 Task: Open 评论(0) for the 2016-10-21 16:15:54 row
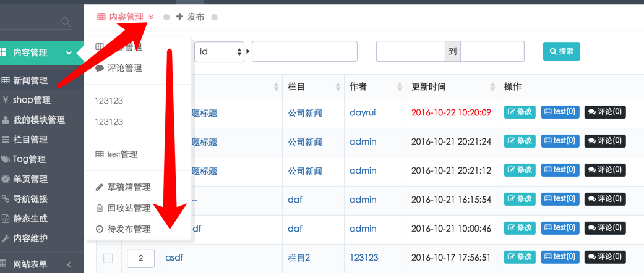coord(605,199)
